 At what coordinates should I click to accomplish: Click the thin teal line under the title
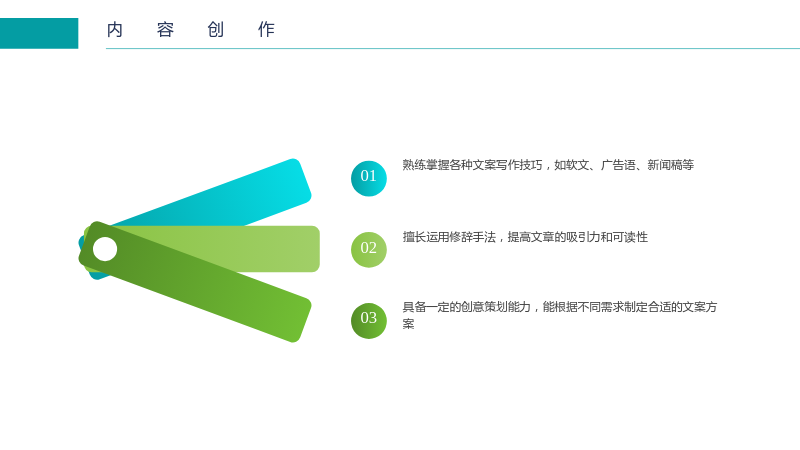click(453, 48)
